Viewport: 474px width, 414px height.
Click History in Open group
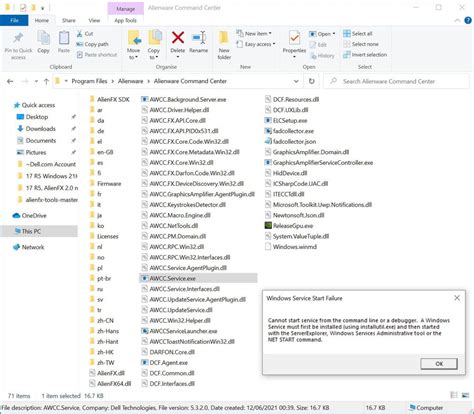[x=322, y=56]
